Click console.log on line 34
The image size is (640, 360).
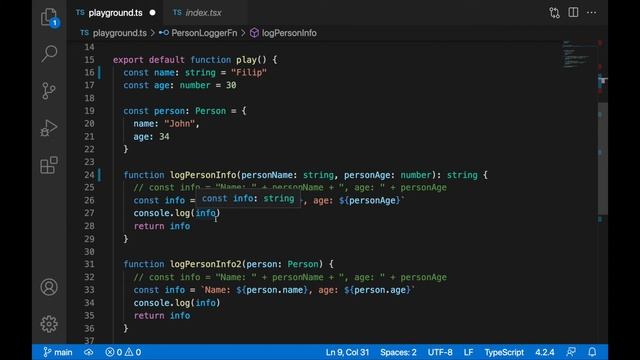coord(162,303)
